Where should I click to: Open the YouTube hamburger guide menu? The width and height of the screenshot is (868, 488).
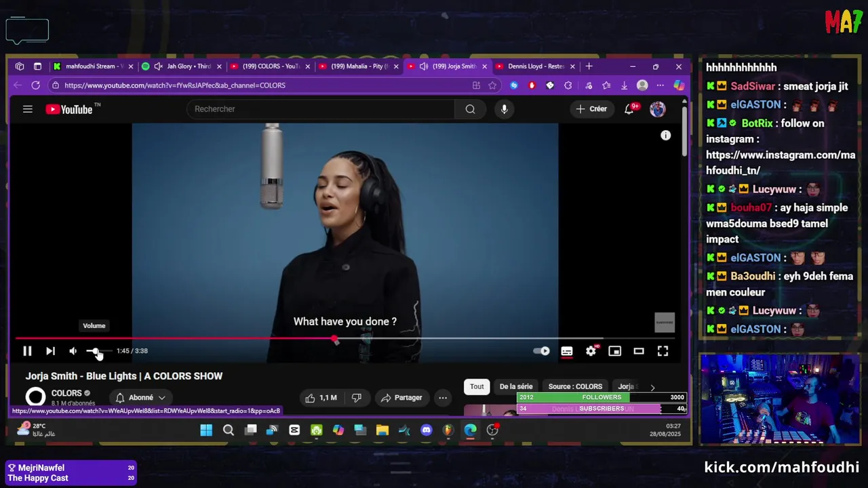28,109
